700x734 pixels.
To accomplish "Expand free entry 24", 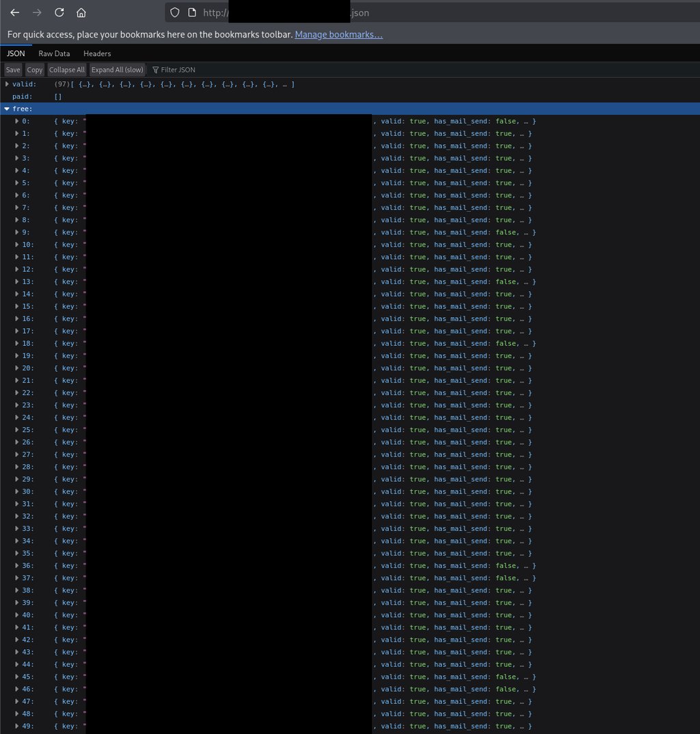I will click(x=17, y=418).
